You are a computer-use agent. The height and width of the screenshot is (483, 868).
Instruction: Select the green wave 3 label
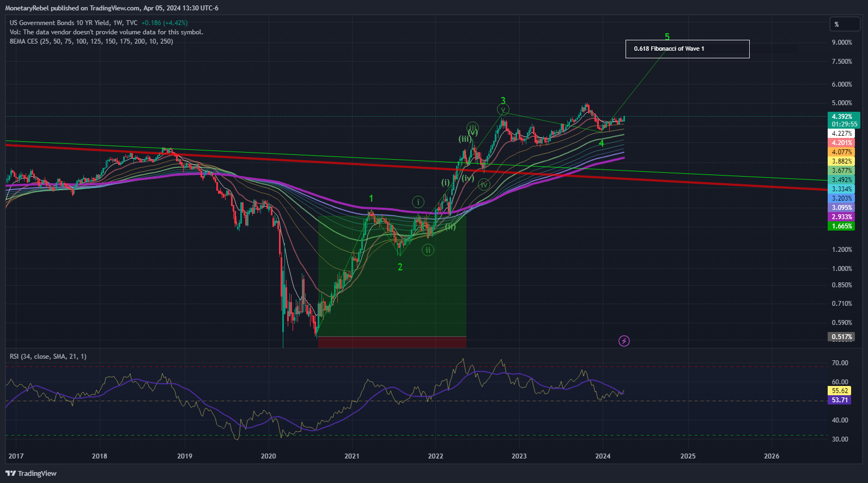point(503,101)
